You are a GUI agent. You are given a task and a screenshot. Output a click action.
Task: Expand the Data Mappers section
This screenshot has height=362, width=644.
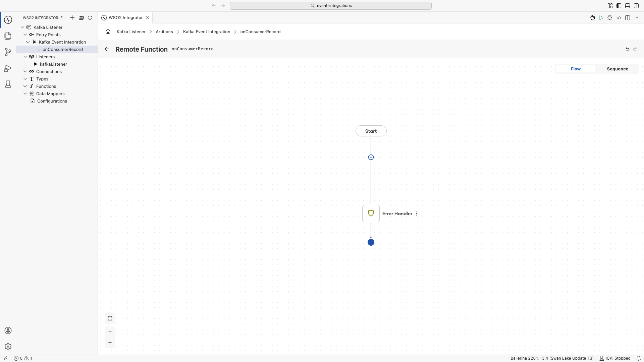click(25, 94)
